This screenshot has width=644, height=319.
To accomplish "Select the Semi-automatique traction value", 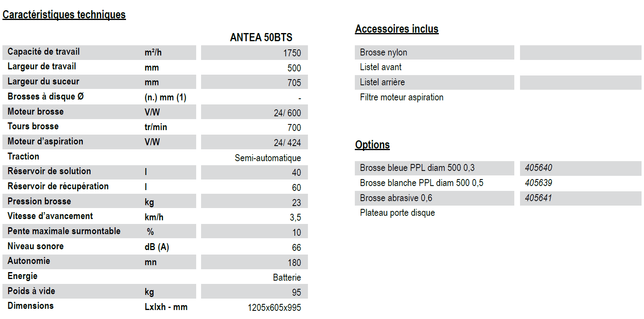I will click(x=268, y=158).
